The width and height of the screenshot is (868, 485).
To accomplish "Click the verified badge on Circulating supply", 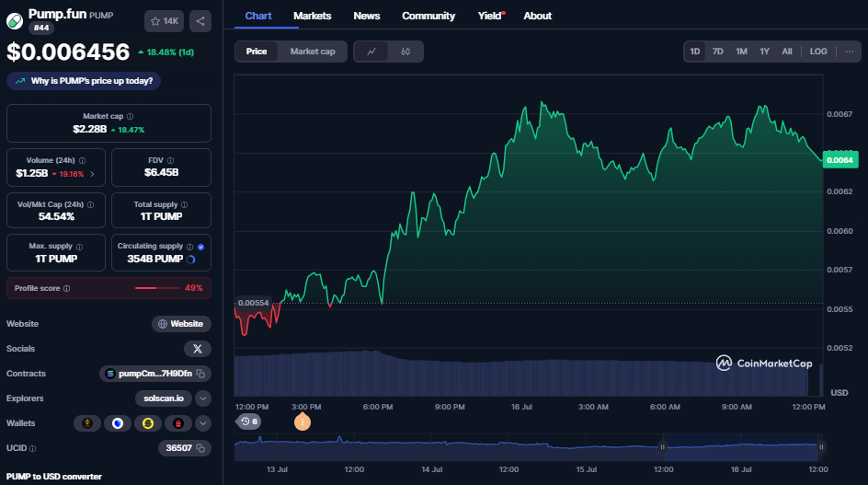I will point(201,247).
